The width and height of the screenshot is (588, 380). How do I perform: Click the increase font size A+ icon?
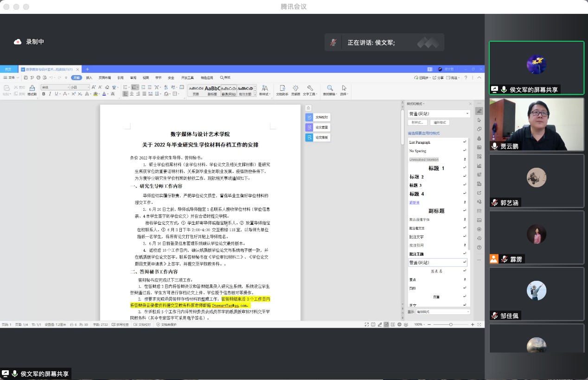tap(94, 87)
